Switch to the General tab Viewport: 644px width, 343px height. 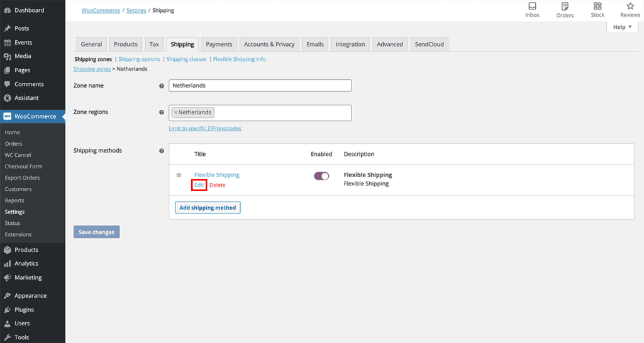point(91,45)
